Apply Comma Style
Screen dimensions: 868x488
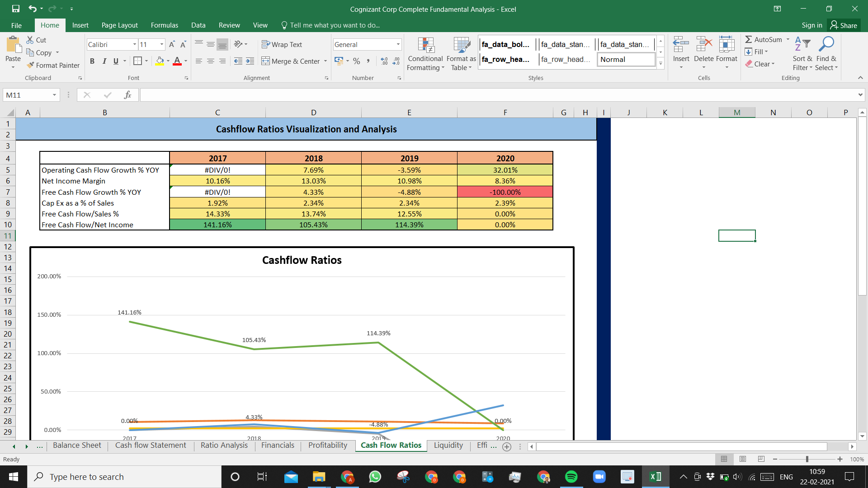click(x=368, y=61)
